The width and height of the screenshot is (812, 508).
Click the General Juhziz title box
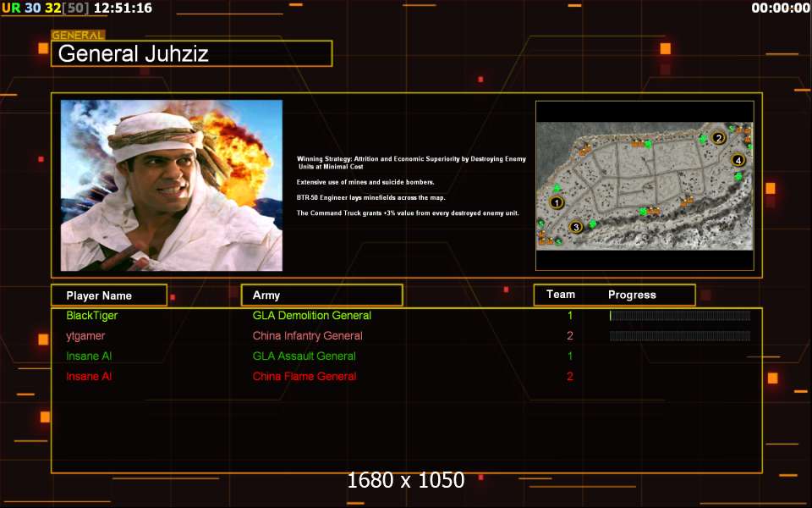click(192, 53)
